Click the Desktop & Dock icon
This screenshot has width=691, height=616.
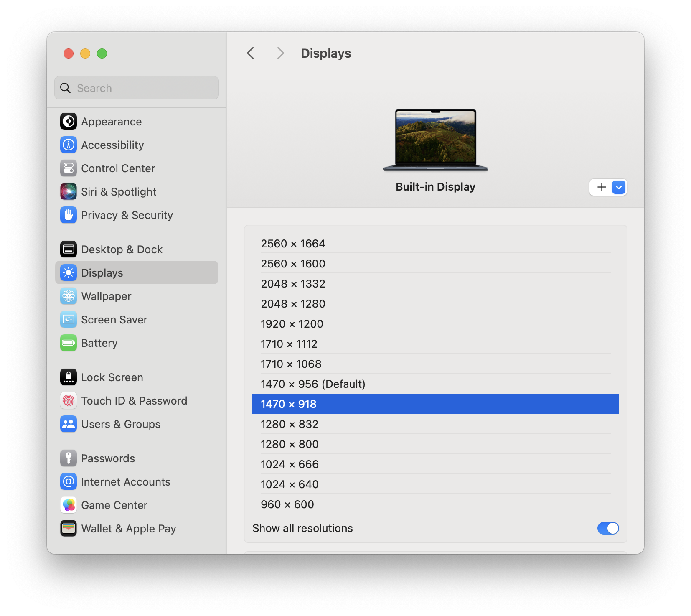(69, 249)
